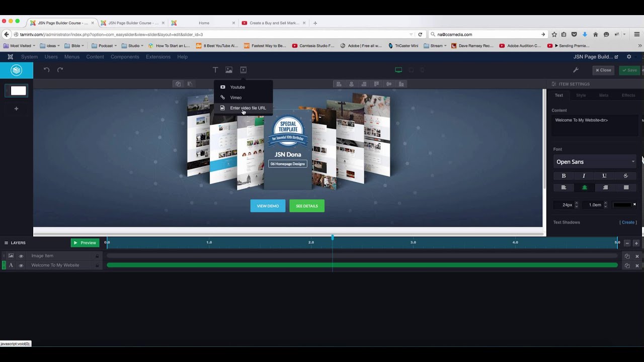Open the Joomla System menu
This screenshot has height=362, width=644.
pos(29,57)
